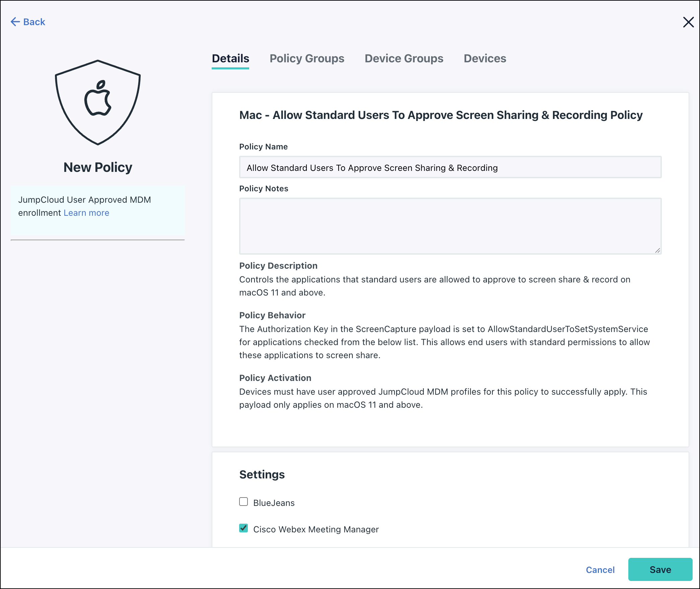Focus the Policy Name input field
The width and height of the screenshot is (700, 589).
click(450, 167)
